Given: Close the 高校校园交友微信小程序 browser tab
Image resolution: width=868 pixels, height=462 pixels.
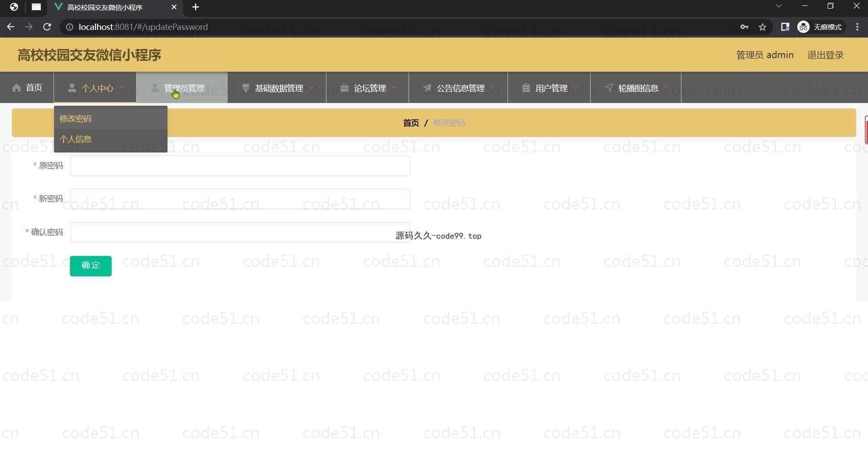Looking at the screenshot, I should pos(174,7).
